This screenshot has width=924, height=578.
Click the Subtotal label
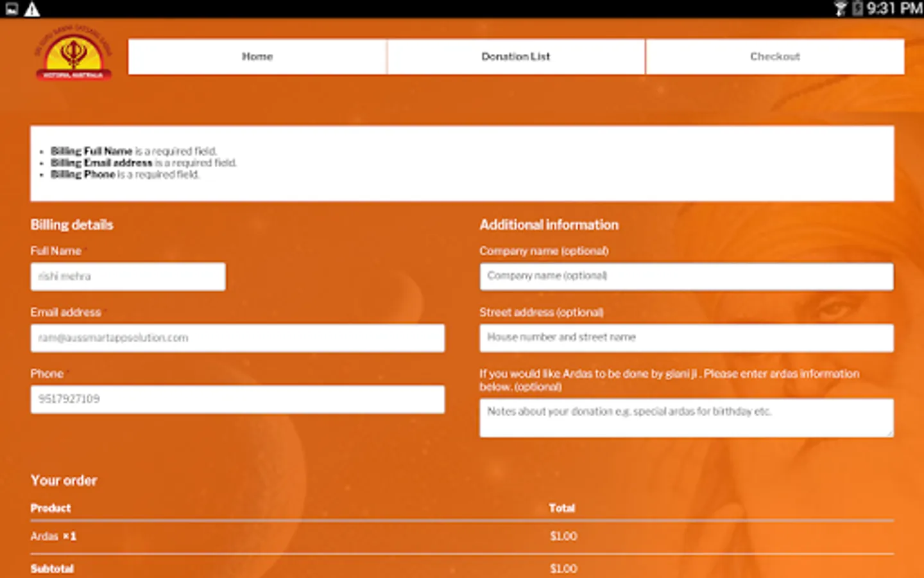point(53,569)
